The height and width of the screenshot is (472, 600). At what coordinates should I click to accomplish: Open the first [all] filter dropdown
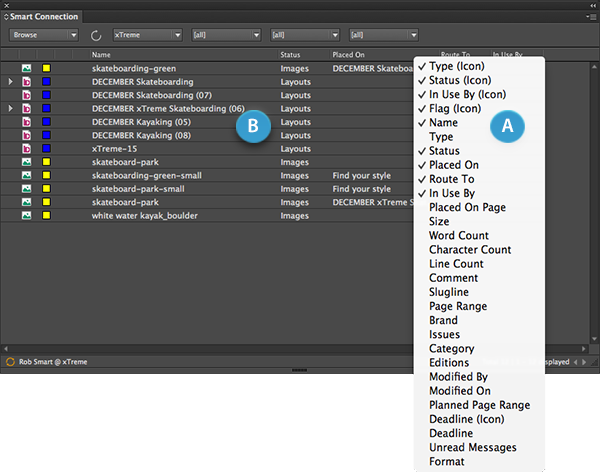click(x=226, y=35)
